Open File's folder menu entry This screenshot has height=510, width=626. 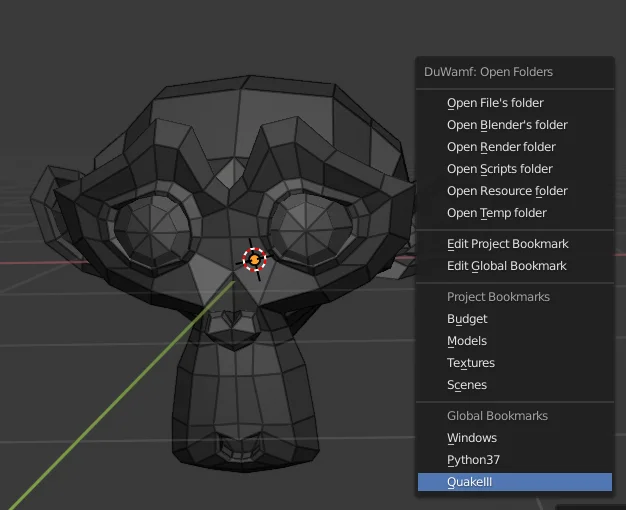515,103
